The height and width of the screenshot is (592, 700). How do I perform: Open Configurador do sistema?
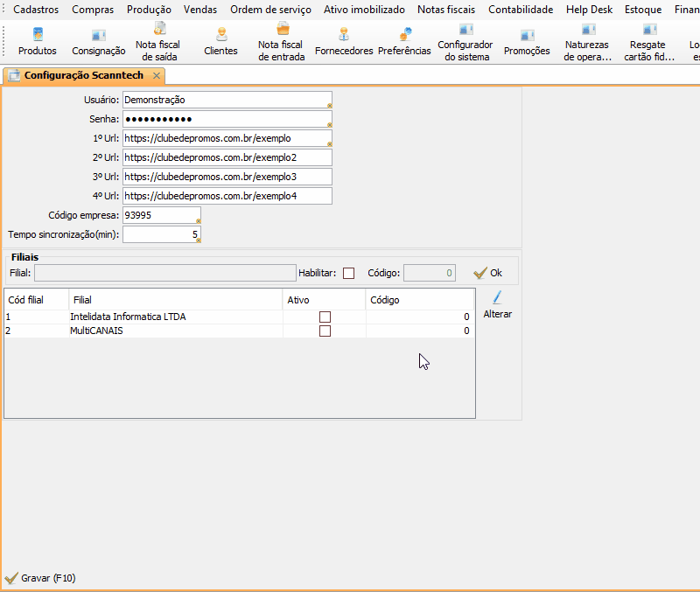[465, 41]
